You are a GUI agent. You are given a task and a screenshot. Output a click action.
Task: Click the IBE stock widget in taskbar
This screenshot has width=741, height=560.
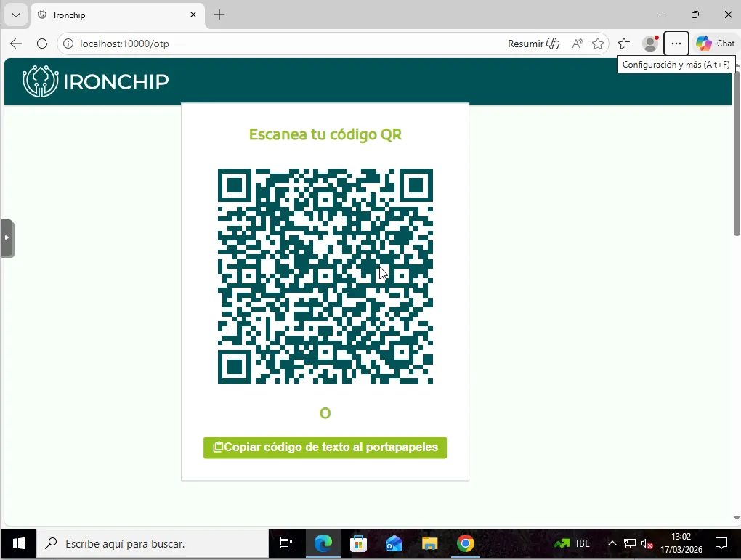coord(572,543)
